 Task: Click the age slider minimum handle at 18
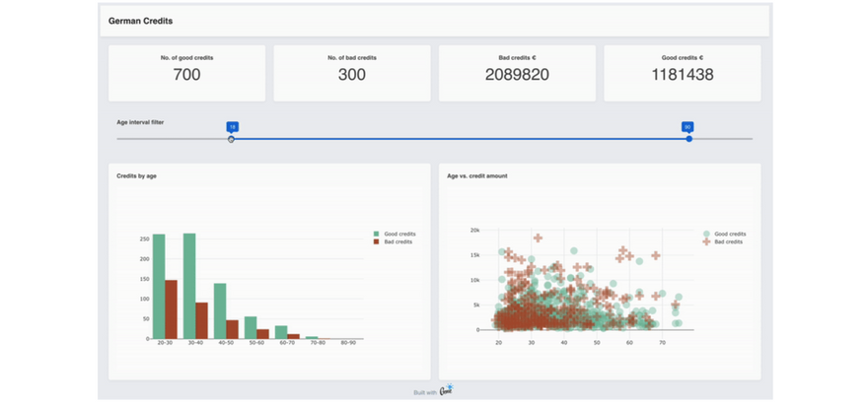point(232,139)
